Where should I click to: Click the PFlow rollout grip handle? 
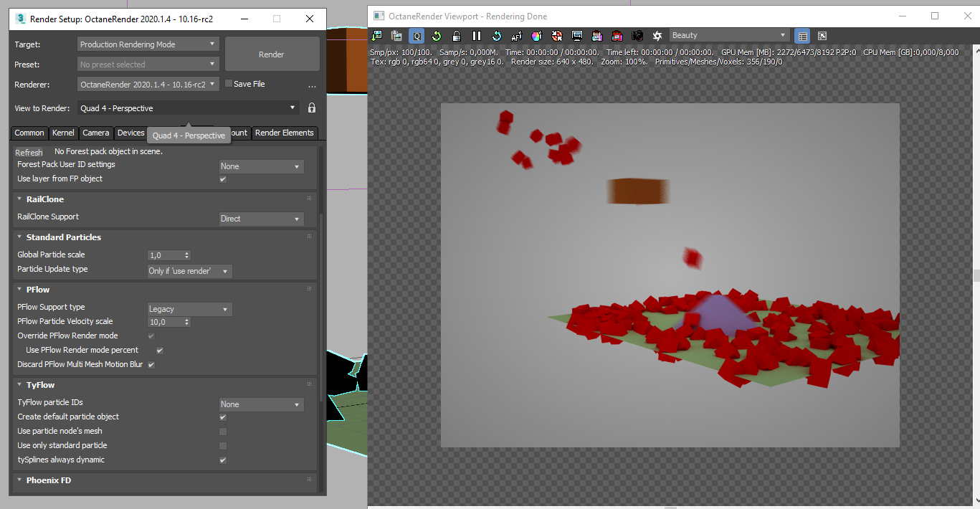pyautogui.click(x=309, y=290)
